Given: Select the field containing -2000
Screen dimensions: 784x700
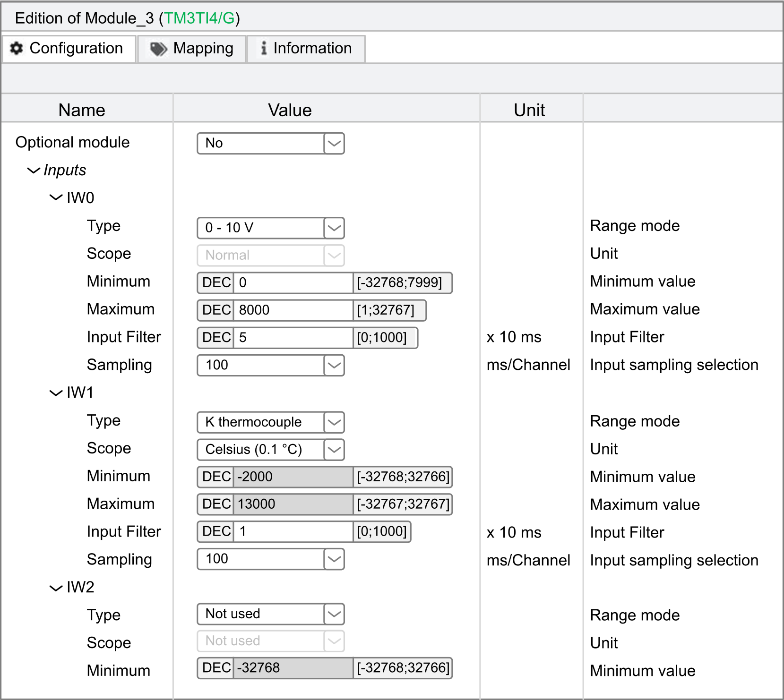Looking at the screenshot, I should (x=293, y=477).
